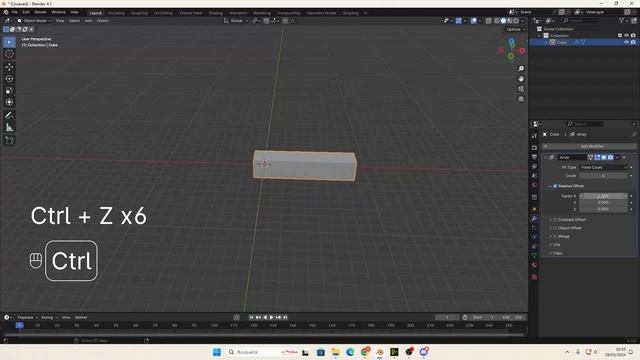Open the Modifiers wrench tab
The image size is (640, 360).
click(534, 219)
